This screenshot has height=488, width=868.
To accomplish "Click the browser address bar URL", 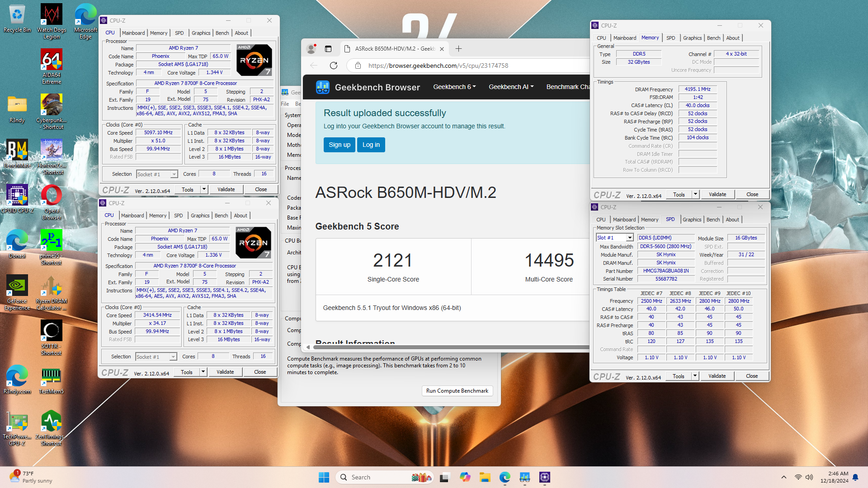I will pos(438,66).
